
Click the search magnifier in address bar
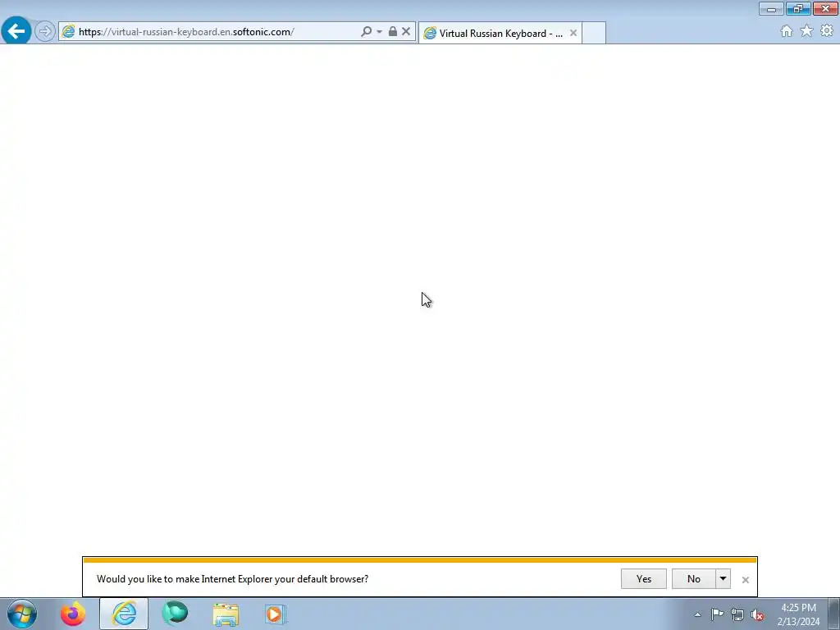(367, 31)
